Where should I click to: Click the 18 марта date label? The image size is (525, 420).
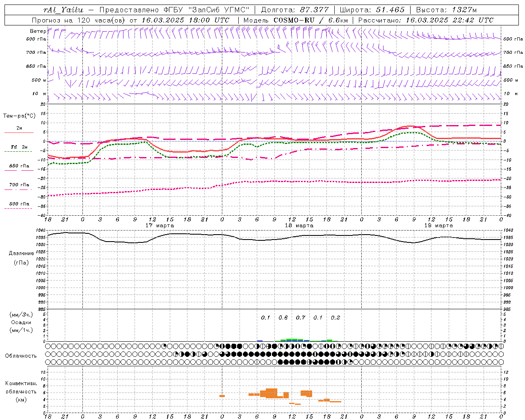(299, 225)
